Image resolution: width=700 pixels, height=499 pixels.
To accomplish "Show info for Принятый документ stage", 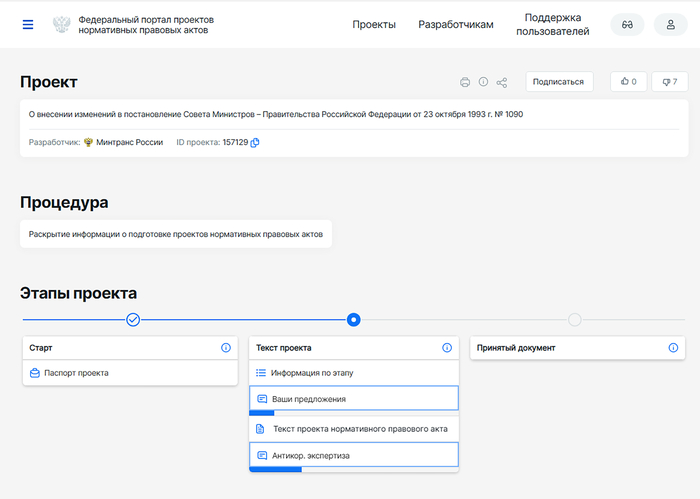I will 673,348.
